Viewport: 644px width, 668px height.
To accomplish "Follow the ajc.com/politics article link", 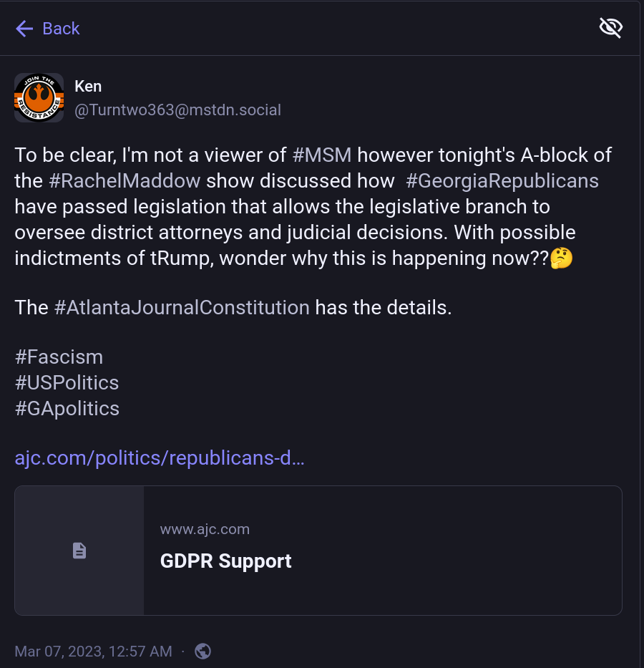I will point(160,458).
